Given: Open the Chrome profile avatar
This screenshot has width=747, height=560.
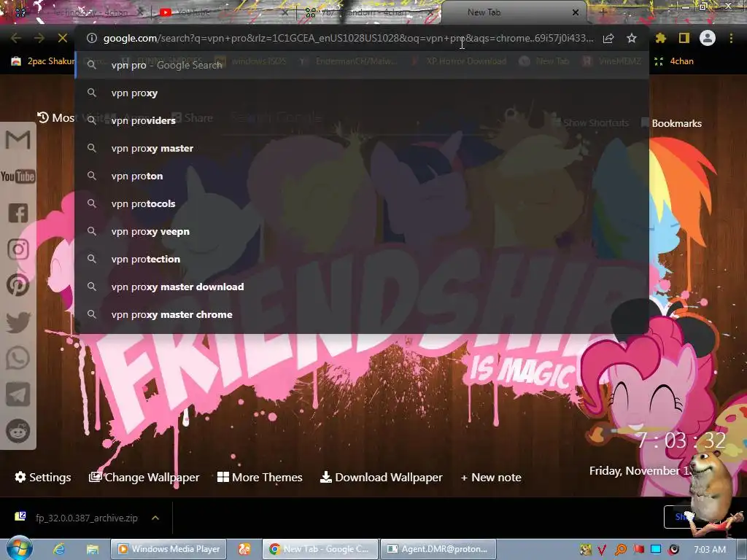Looking at the screenshot, I should click(x=708, y=38).
